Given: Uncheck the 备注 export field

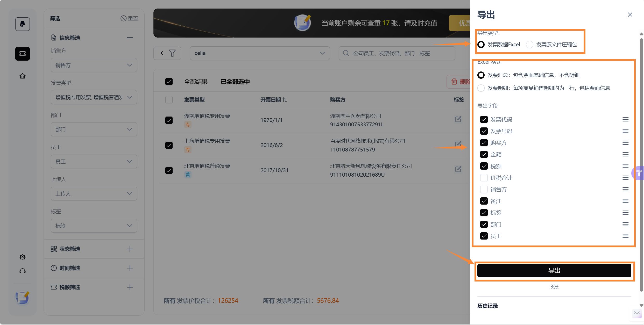Looking at the screenshot, I should (484, 201).
